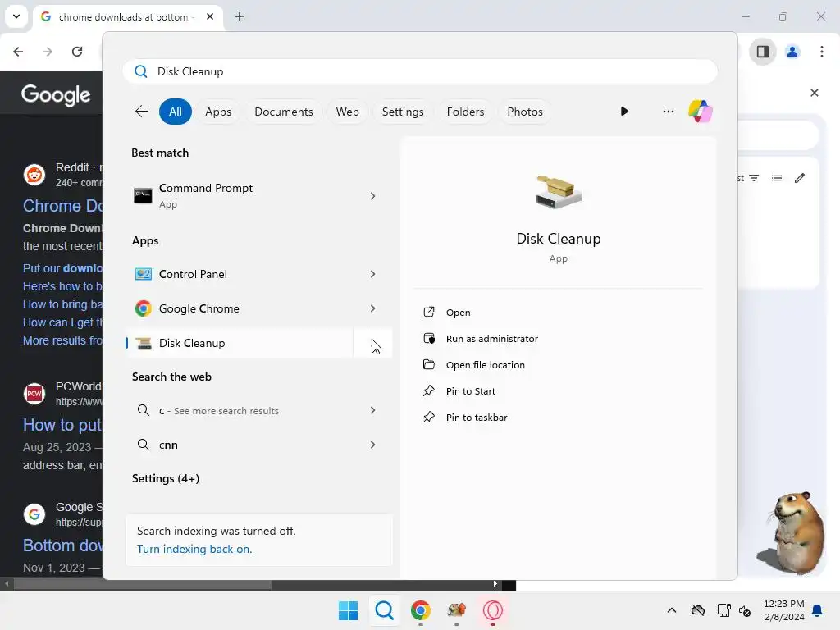Screen dimensions: 840x630
Task: Switch to the Photos filter tab
Action: pyautogui.click(x=524, y=112)
